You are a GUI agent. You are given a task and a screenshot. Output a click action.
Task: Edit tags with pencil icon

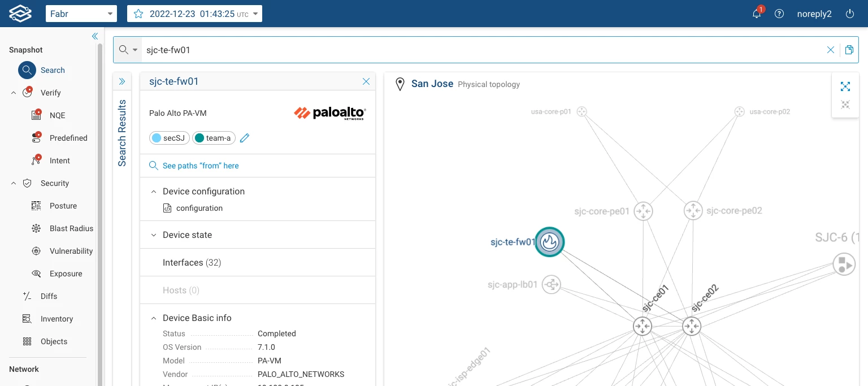(245, 138)
